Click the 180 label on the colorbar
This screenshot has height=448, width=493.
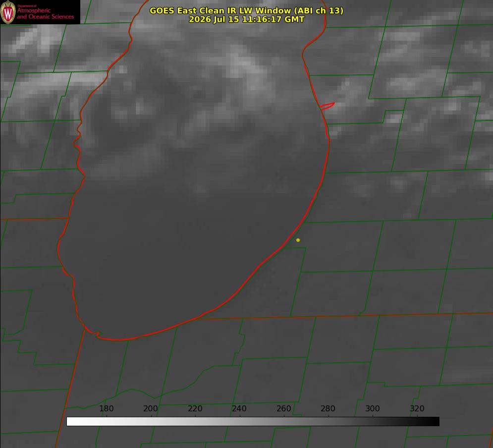[106, 408]
